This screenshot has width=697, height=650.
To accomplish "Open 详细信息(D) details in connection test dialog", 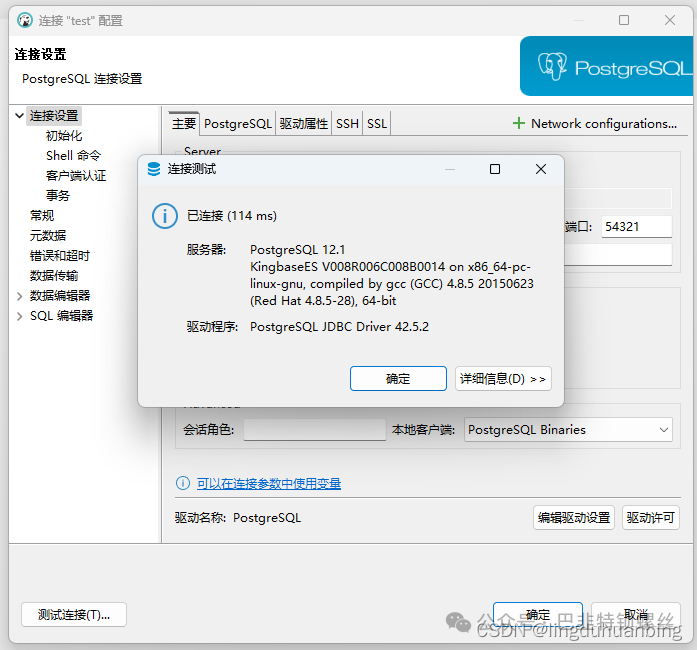I will click(503, 378).
